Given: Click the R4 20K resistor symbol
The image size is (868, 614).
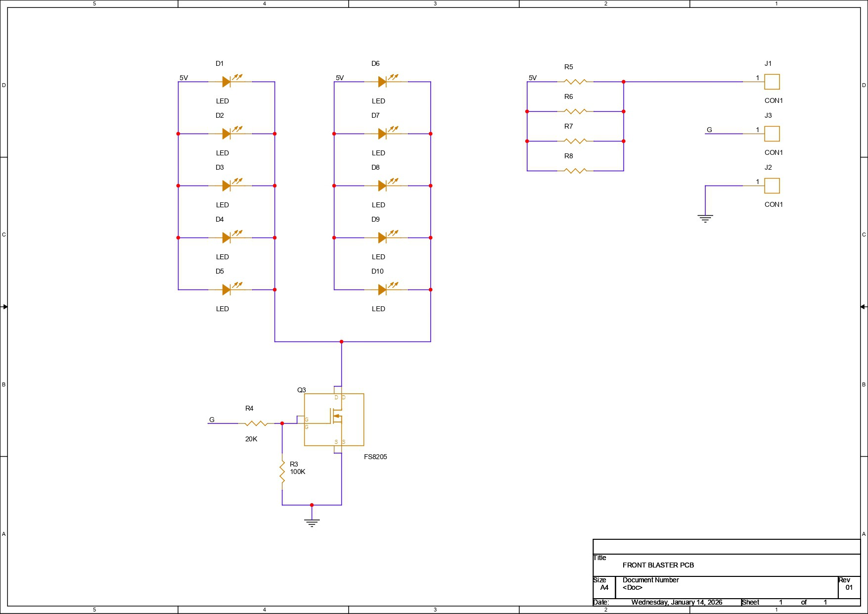Looking at the screenshot, I should tap(256, 424).
